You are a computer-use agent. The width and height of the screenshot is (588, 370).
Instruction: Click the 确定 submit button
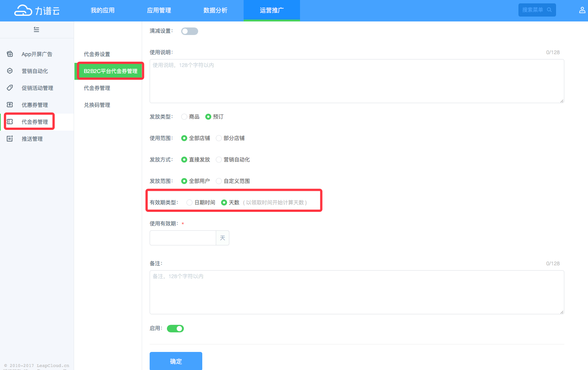(176, 361)
